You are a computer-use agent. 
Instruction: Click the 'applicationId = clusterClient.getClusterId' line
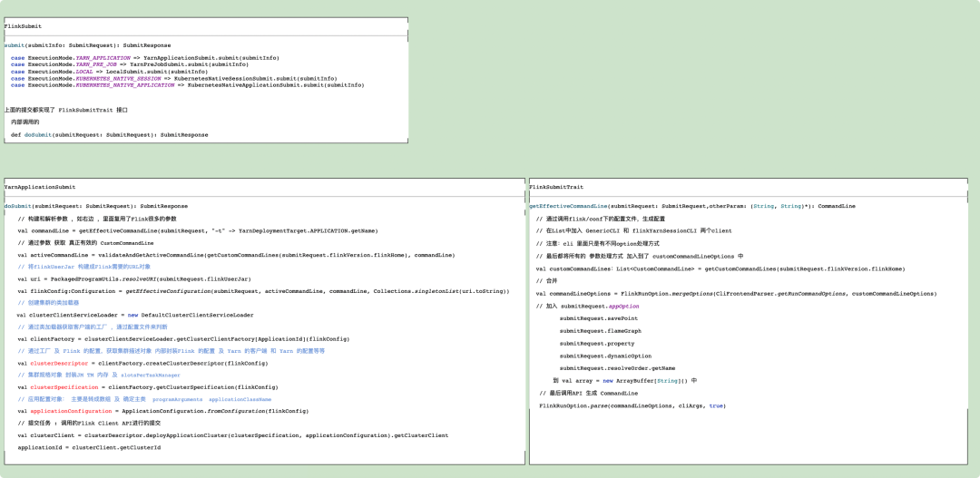[89, 447]
